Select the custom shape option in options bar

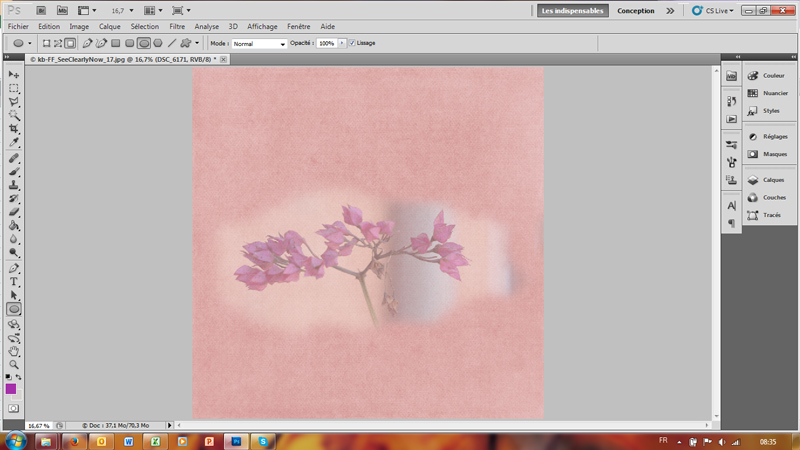coord(186,44)
